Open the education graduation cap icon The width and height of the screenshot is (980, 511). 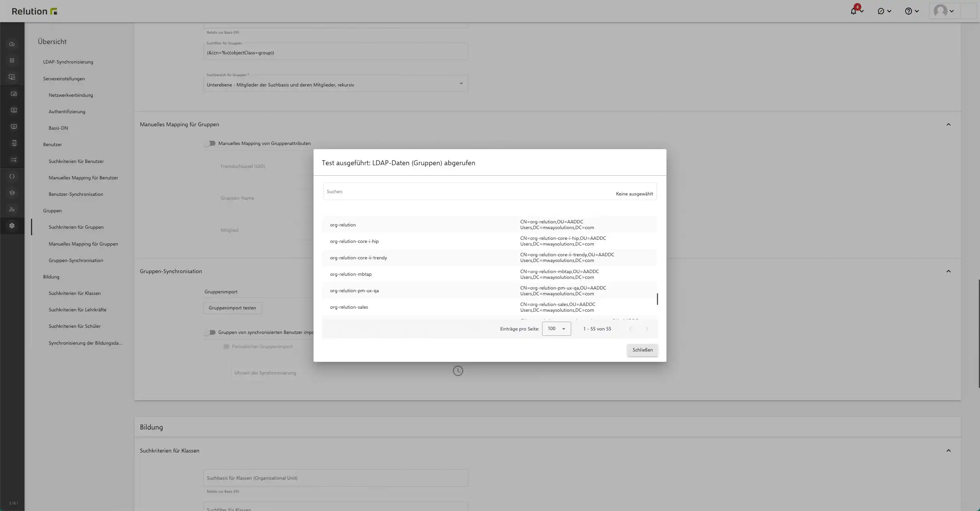click(12, 193)
